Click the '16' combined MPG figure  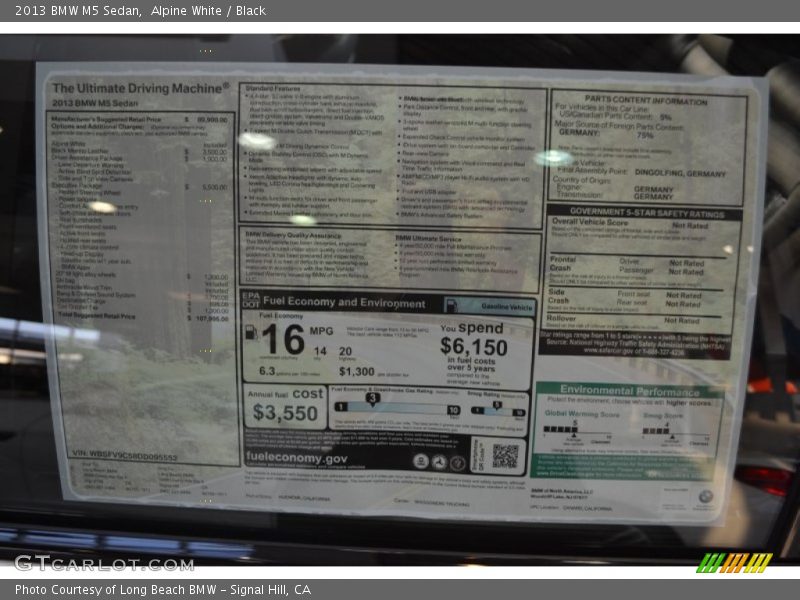coord(283,339)
